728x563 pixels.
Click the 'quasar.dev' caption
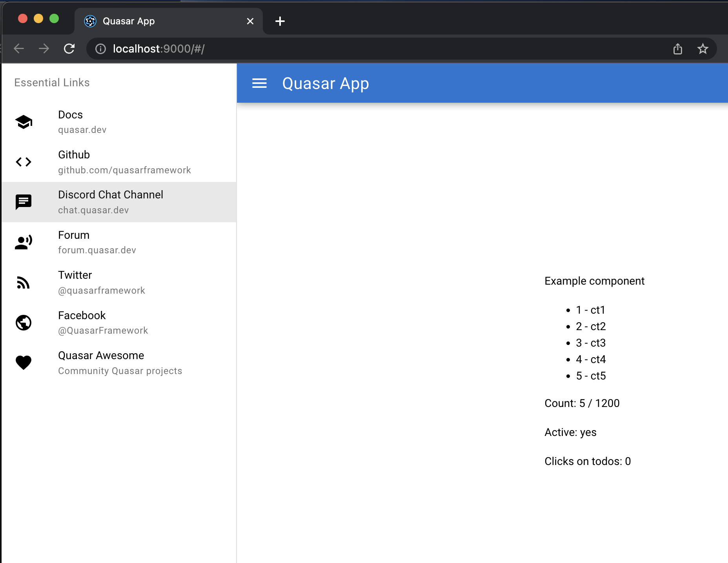(82, 130)
